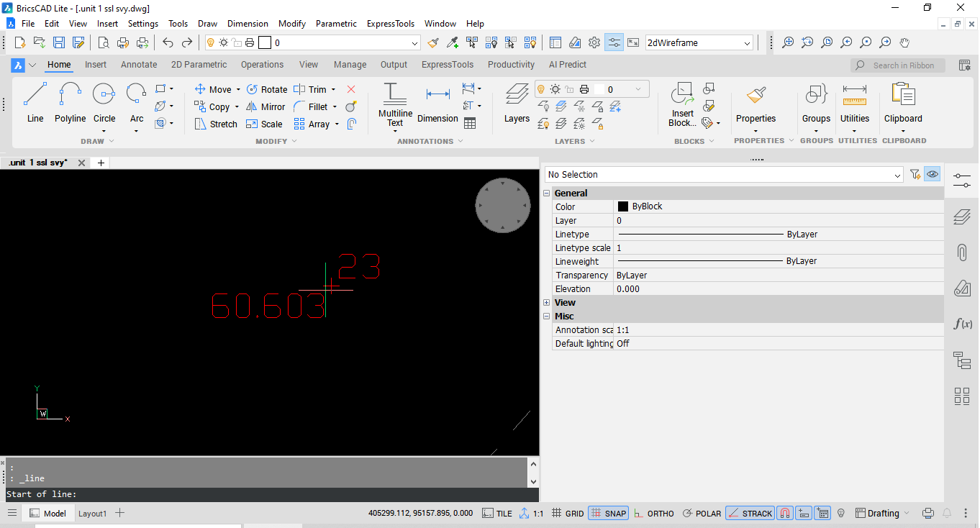Click the Dimension button

[437, 104]
